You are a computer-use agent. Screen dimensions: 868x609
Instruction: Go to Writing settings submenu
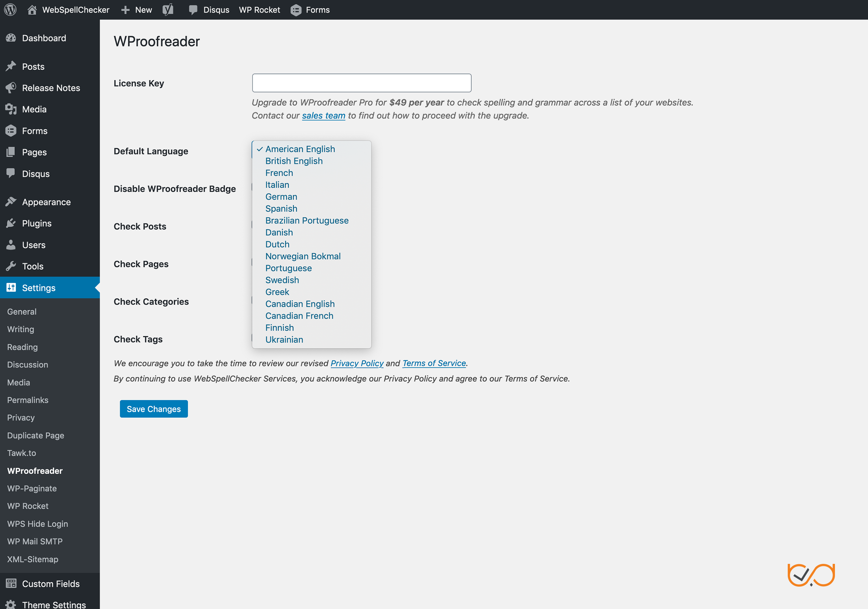[20, 329]
